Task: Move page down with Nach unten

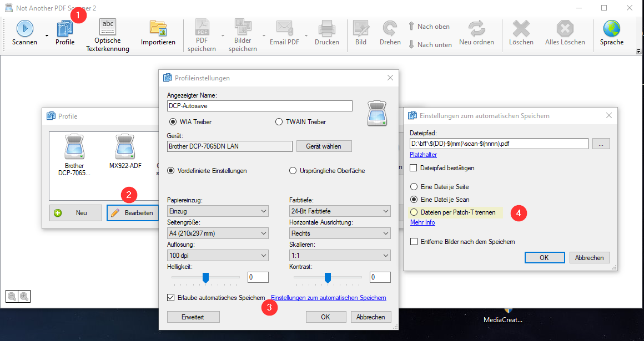Action: tap(430, 44)
